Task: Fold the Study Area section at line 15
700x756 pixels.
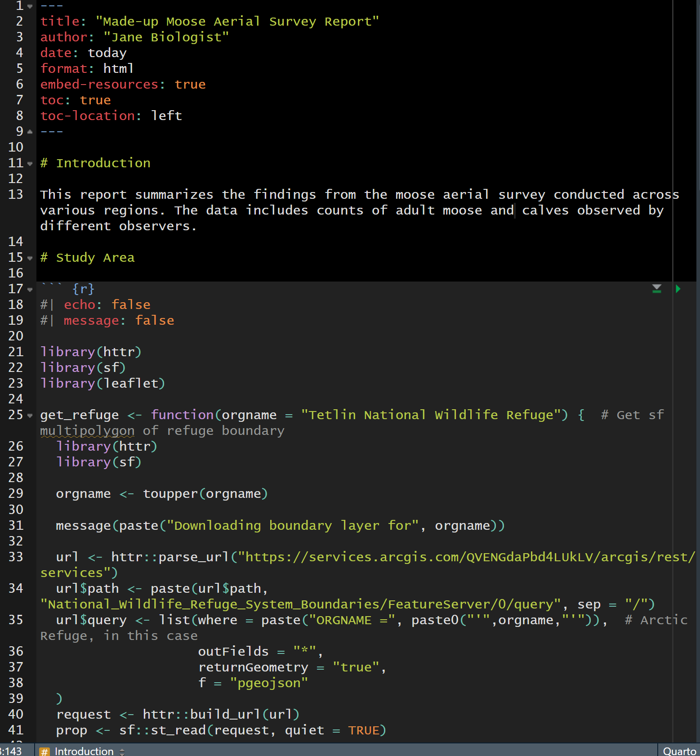Action: click(x=30, y=258)
